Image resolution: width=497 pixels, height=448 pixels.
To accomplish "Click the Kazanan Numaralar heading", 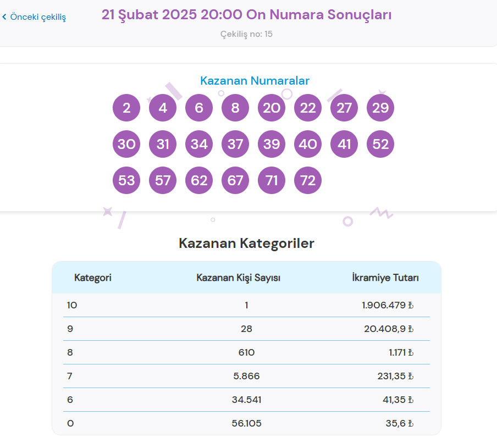I will click(x=255, y=81).
